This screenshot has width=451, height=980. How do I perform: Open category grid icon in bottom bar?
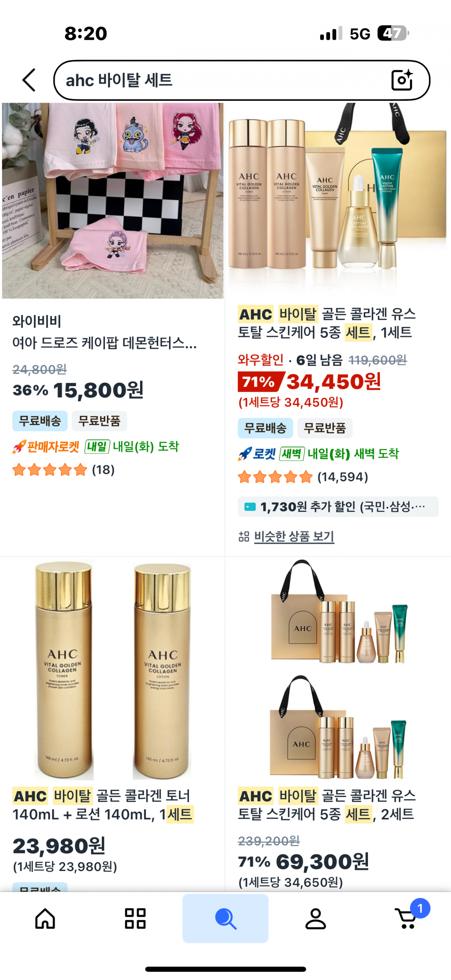[x=135, y=918]
